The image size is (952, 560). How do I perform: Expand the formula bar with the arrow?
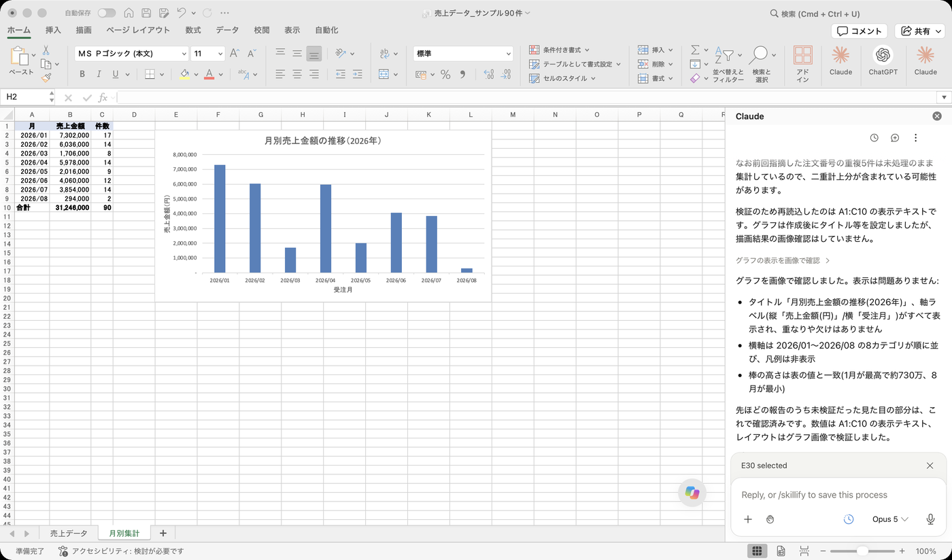click(944, 97)
